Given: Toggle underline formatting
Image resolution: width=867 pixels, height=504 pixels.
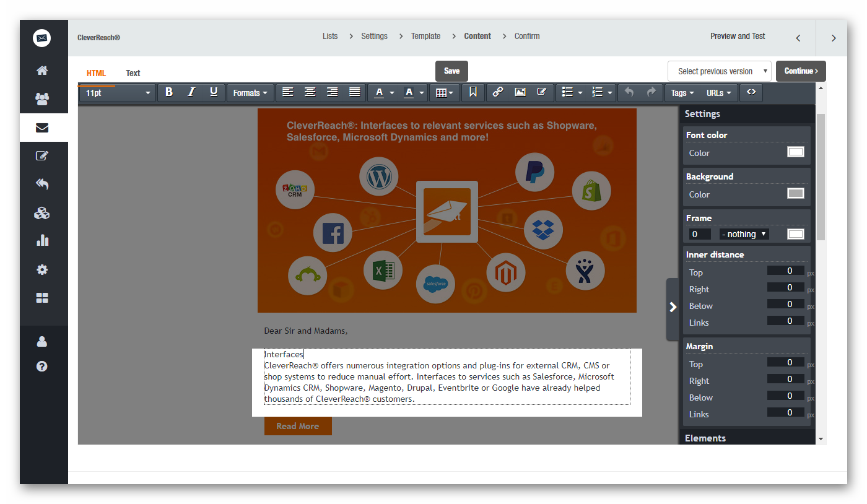Looking at the screenshot, I should click(214, 92).
